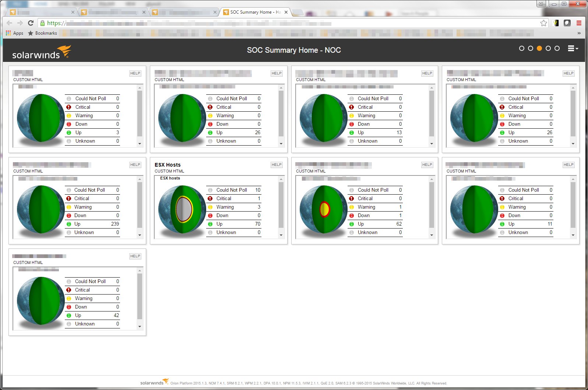The image size is (588, 390).
Task: Click the Could Not Poll icon in ESX Hosts
Action: coord(210,190)
